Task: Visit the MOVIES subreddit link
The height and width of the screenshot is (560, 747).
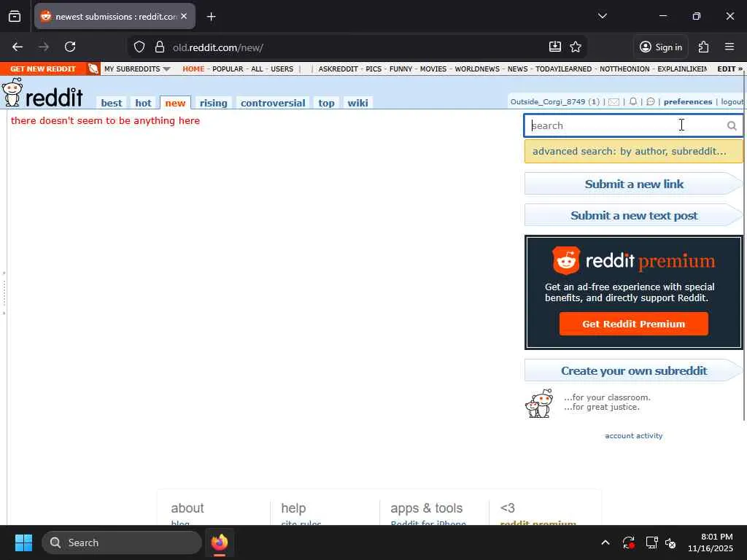Action: click(433, 69)
